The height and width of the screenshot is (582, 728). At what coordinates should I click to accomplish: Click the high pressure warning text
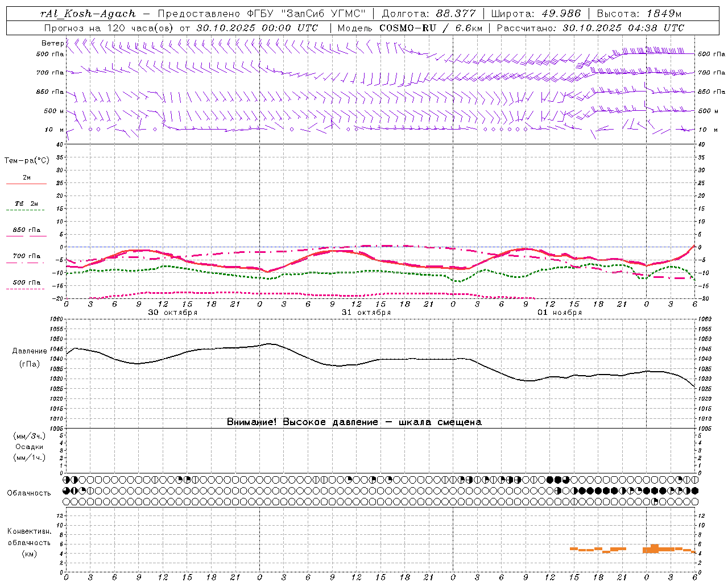click(x=354, y=422)
